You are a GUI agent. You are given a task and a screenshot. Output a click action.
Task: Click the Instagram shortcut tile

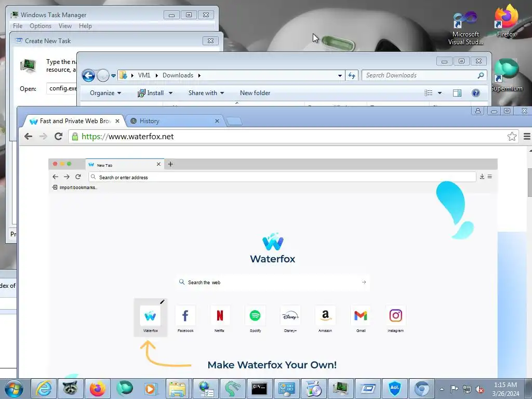[395, 318]
